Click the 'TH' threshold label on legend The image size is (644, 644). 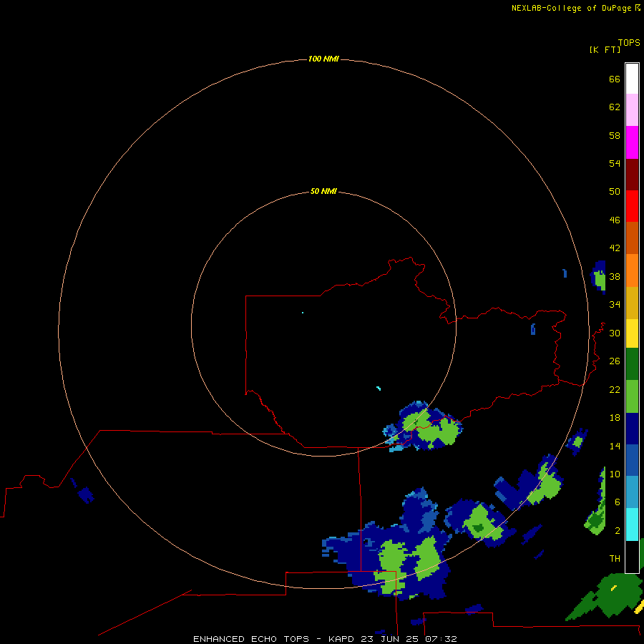pyautogui.click(x=615, y=558)
